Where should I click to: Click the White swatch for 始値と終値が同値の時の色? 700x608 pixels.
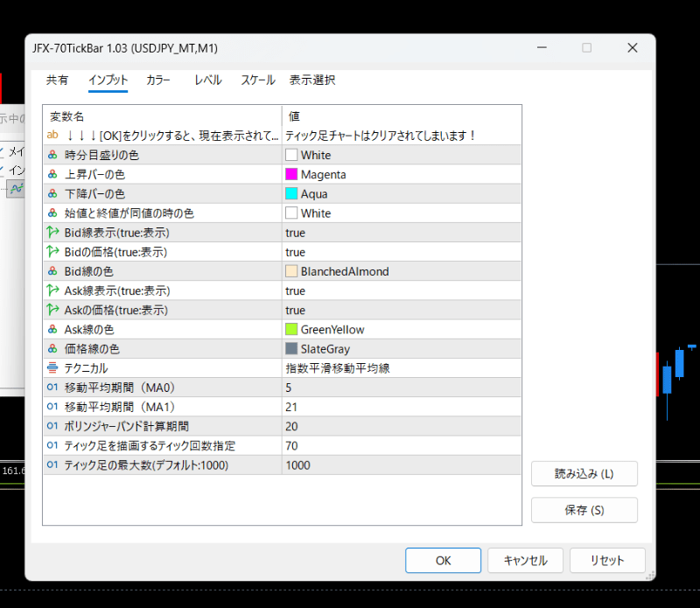[291, 213]
